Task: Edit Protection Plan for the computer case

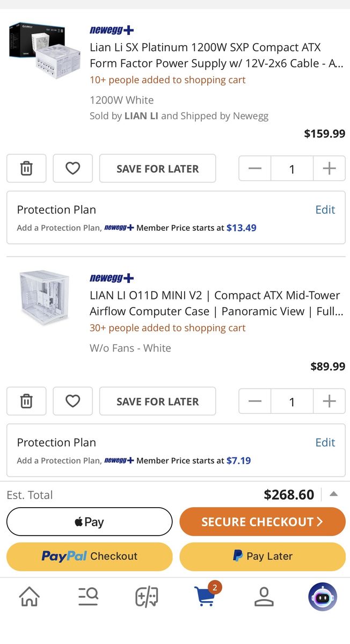Action: click(325, 442)
